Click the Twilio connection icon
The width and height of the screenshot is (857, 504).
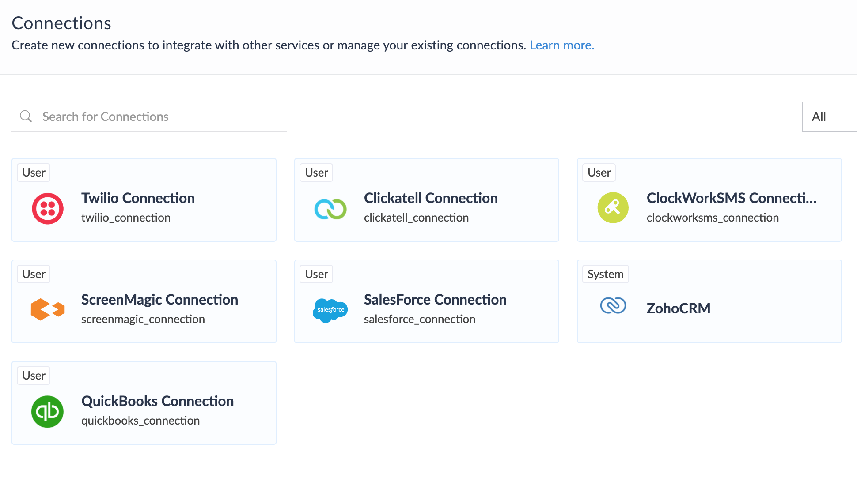pyautogui.click(x=47, y=208)
